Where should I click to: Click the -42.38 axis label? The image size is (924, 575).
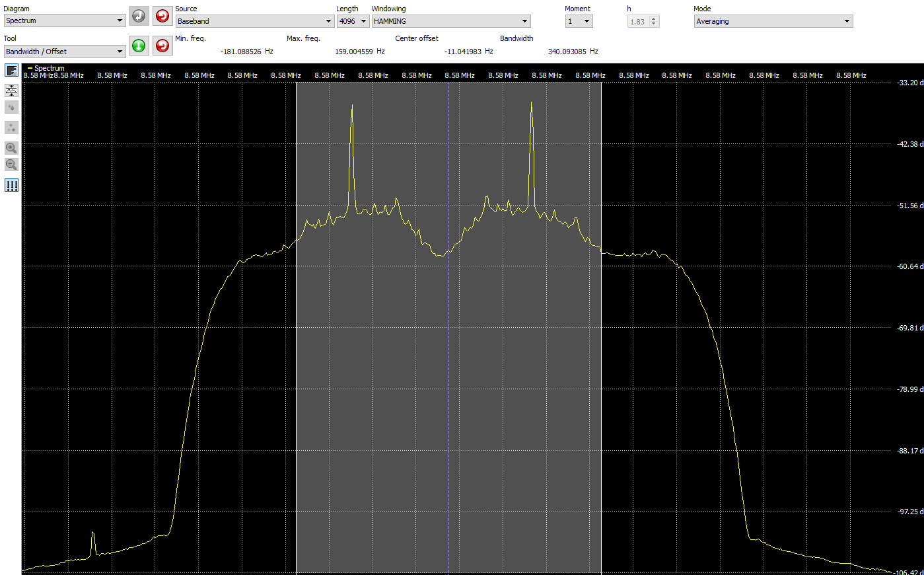click(910, 144)
